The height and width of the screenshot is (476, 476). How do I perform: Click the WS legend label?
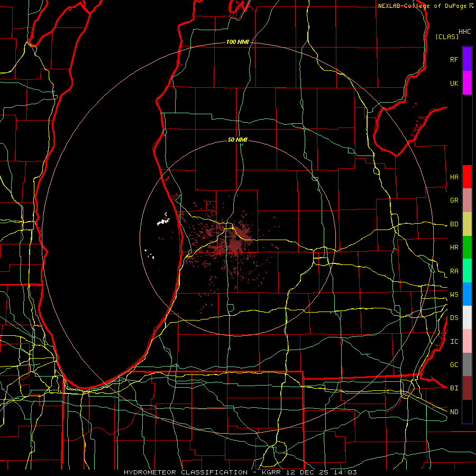(x=454, y=295)
